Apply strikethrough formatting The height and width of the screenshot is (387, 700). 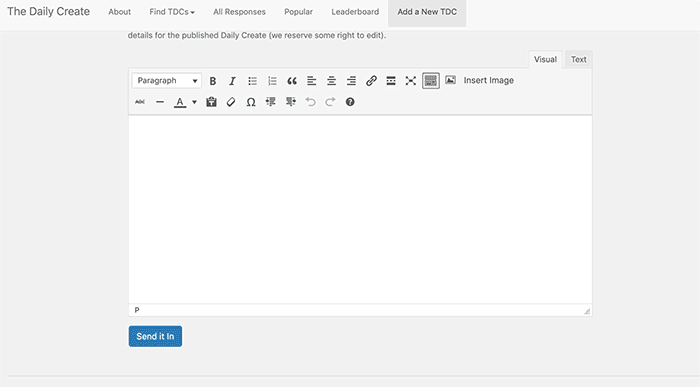coord(140,102)
